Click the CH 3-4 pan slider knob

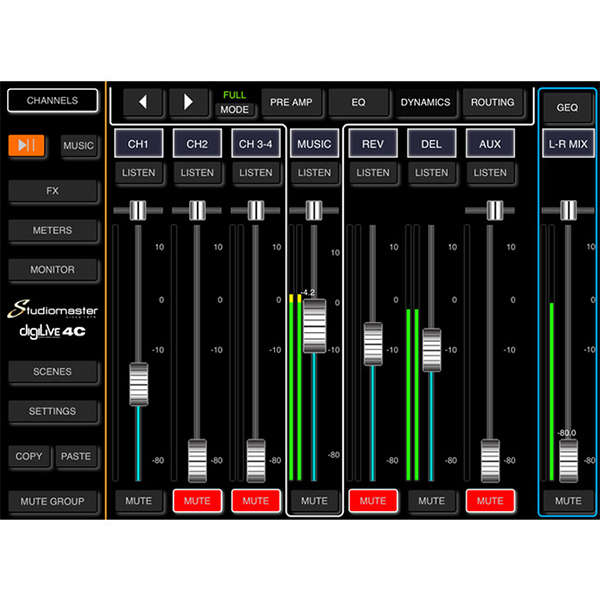256,210
